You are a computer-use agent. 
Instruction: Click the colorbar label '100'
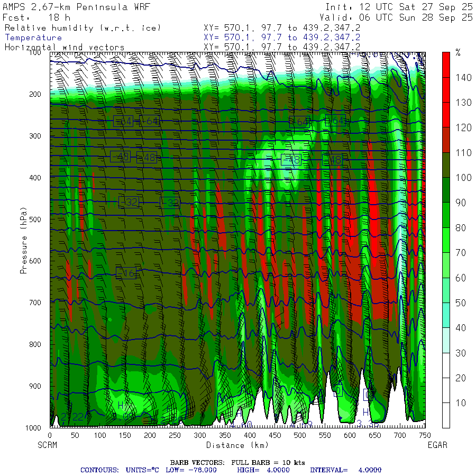coord(463,178)
